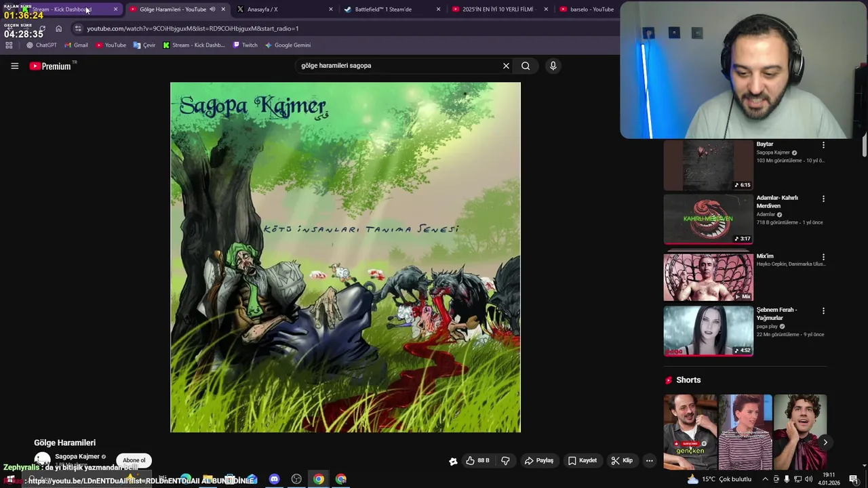Open options menu for Mix'im playlist

coord(823,258)
